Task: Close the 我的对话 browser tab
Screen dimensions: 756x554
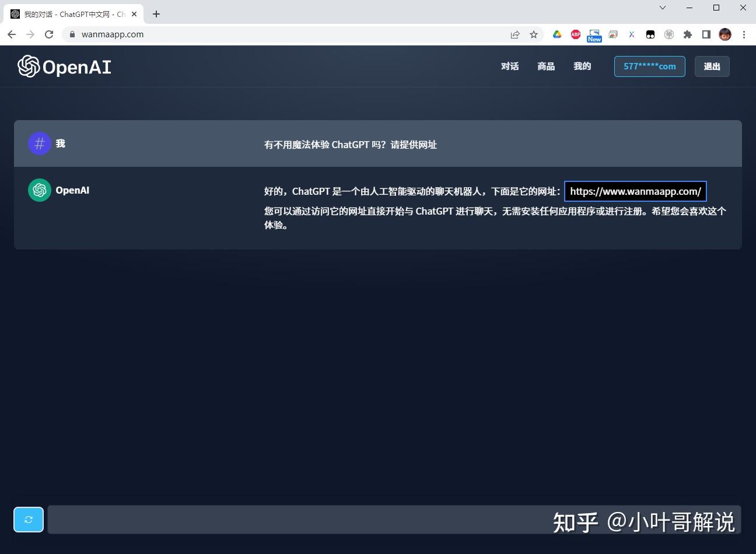Action: 134,14
